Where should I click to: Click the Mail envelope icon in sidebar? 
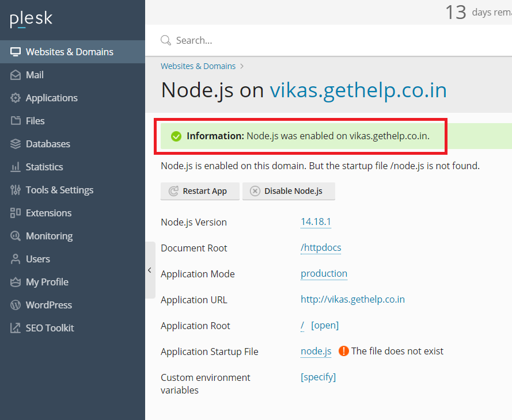coord(16,75)
